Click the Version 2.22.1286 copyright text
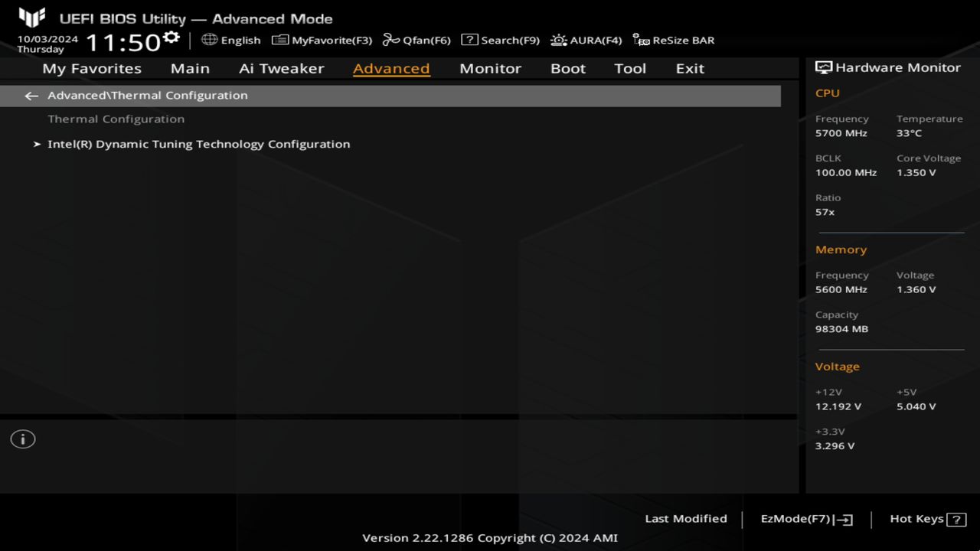 490,538
